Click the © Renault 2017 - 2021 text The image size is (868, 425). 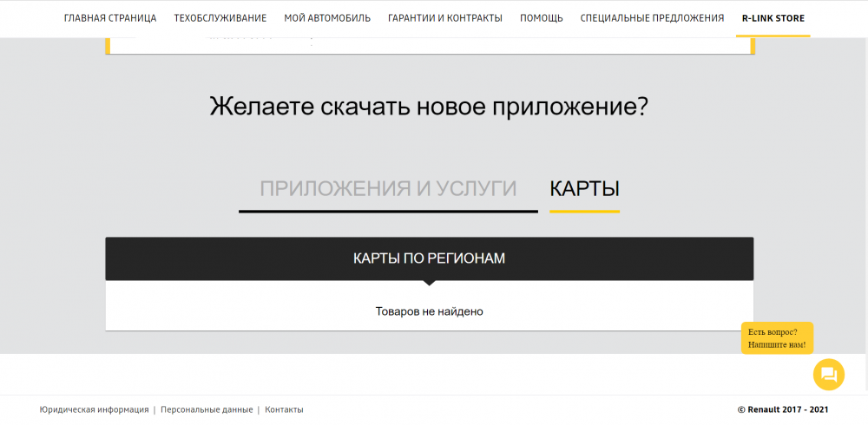pos(783,410)
